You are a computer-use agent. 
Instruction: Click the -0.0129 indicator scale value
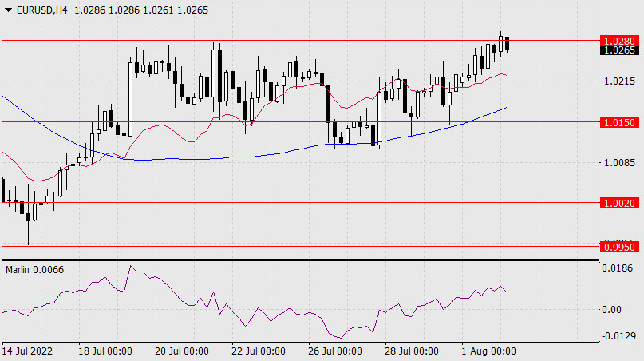[x=618, y=336]
